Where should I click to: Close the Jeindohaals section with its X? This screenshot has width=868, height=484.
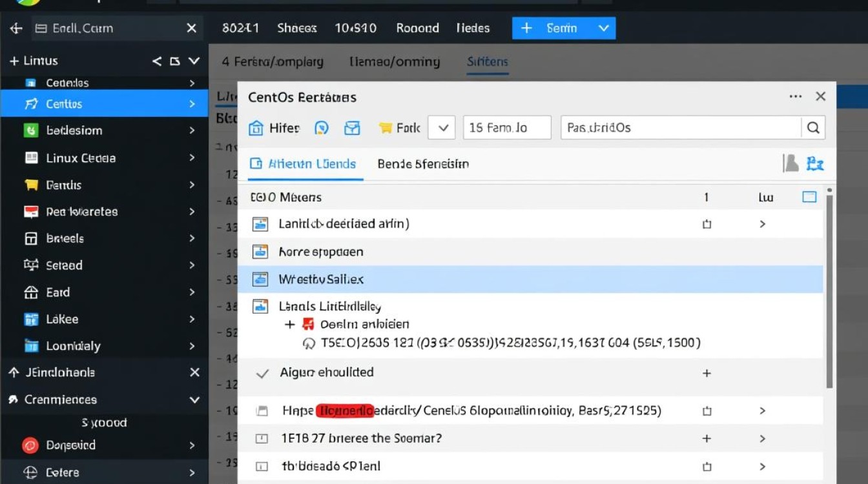point(195,372)
